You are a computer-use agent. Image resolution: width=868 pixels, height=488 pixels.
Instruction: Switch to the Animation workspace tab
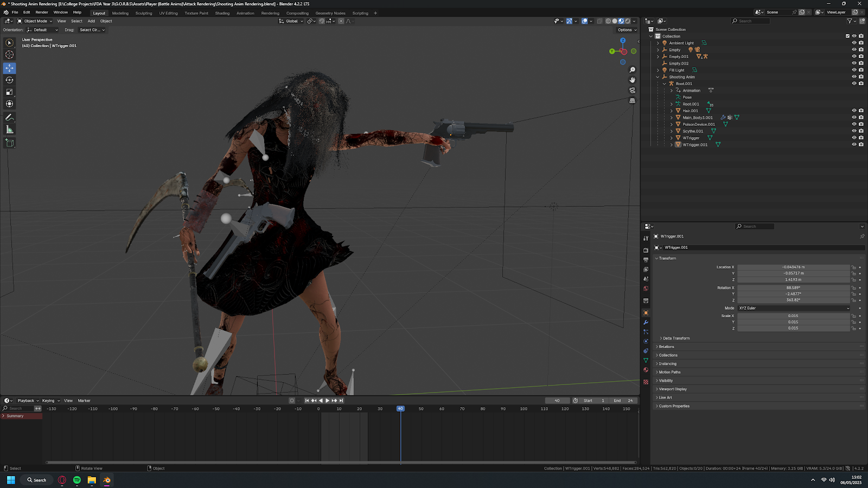(x=245, y=13)
